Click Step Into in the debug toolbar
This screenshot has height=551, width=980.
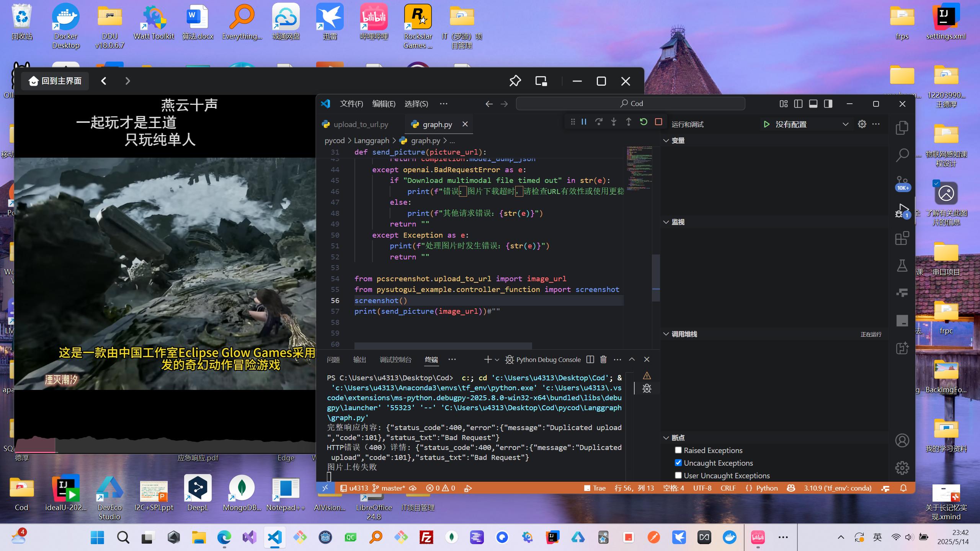[x=614, y=122]
